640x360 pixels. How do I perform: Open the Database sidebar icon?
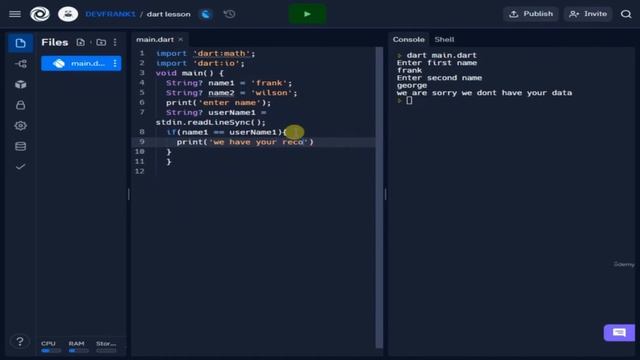(x=20, y=146)
